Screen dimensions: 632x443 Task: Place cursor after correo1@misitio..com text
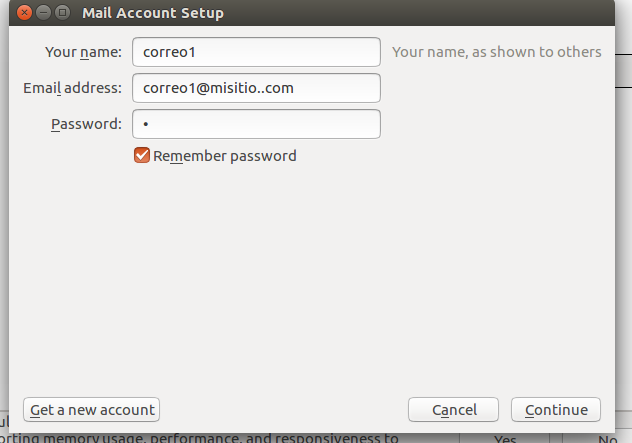[295, 88]
